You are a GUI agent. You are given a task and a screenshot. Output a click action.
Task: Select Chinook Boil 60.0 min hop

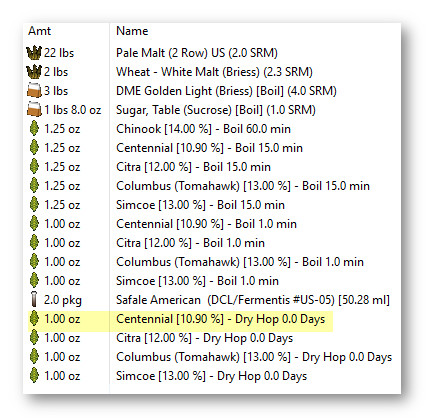[x=203, y=129]
